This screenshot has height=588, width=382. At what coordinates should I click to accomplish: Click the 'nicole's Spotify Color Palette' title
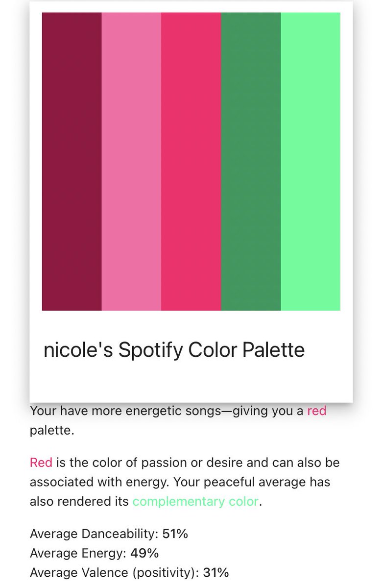point(174,350)
